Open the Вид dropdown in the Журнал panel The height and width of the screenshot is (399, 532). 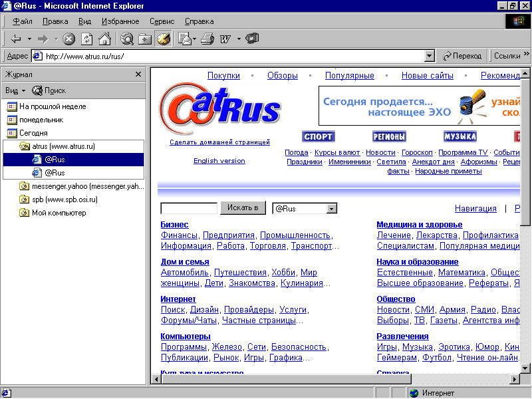coord(15,90)
